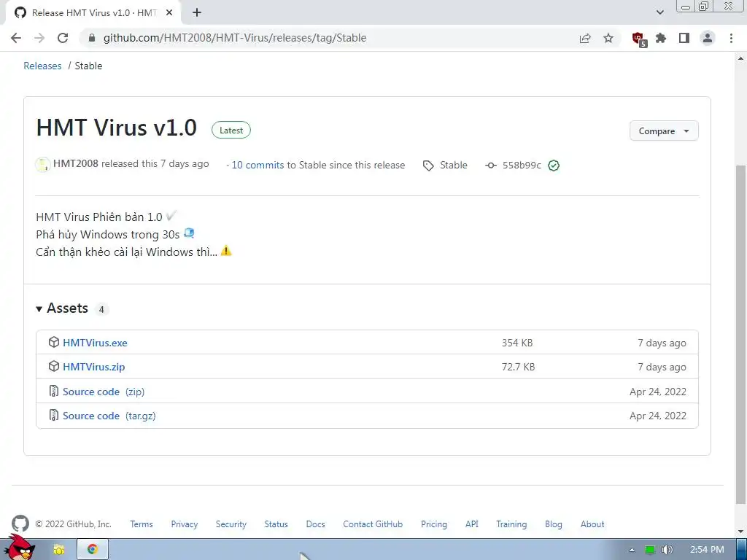
Task: Click the GitHub logo in the footer
Action: tap(20, 524)
